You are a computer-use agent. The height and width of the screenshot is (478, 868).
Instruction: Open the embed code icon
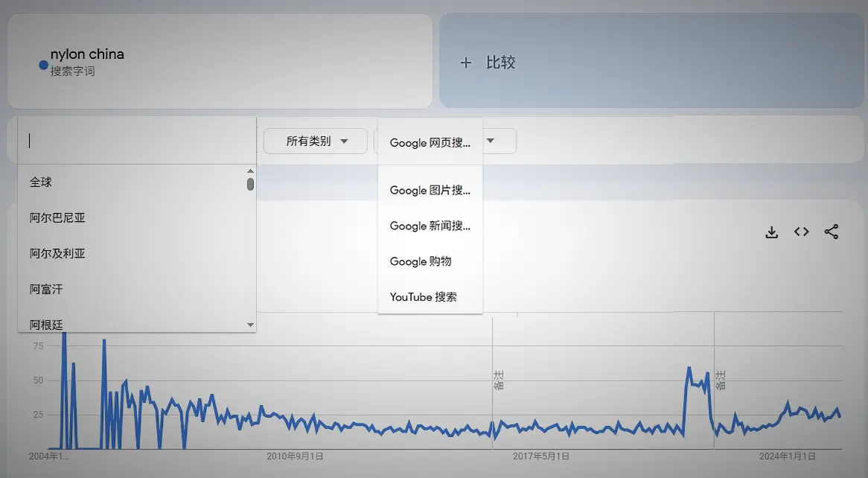(802, 232)
